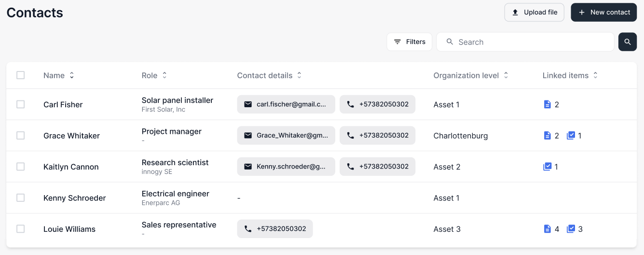Click the task checklist icon in Louie Williams' row
Image resolution: width=644 pixels, height=255 pixels.
tap(571, 229)
